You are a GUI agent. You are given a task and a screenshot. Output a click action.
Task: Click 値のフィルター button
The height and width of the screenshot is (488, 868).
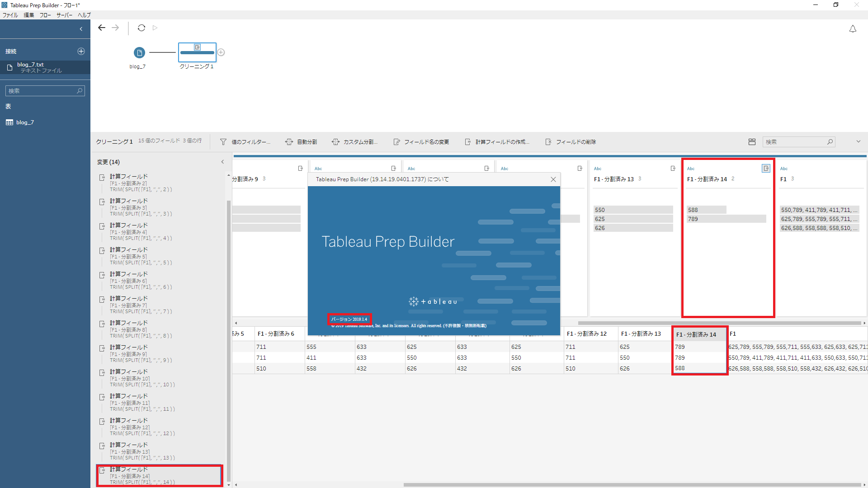point(245,142)
